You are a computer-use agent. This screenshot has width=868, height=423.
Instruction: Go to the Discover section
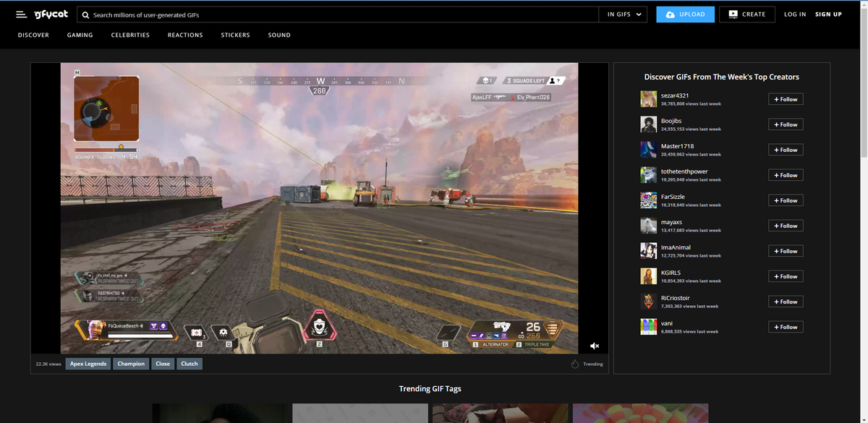pyautogui.click(x=33, y=35)
